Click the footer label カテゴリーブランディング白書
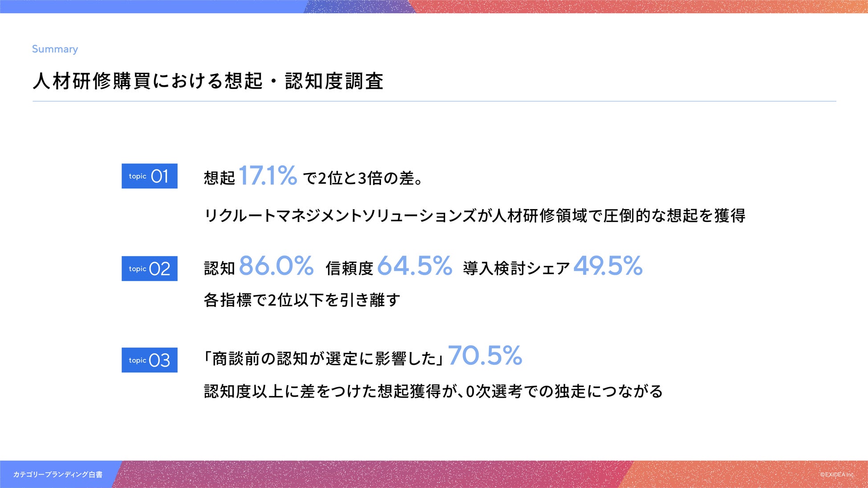868x488 pixels. [58, 475]
